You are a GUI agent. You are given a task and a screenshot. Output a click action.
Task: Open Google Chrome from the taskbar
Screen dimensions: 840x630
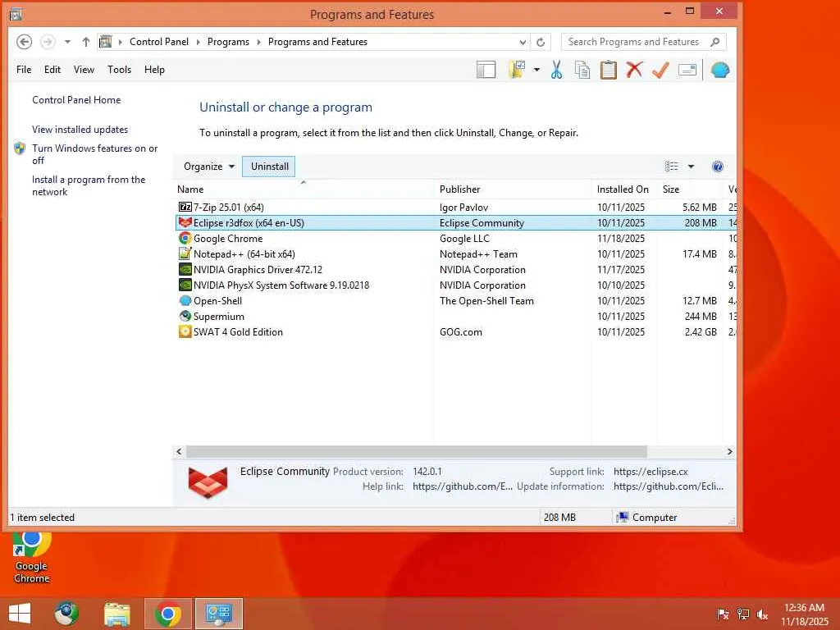coord(167,614)
